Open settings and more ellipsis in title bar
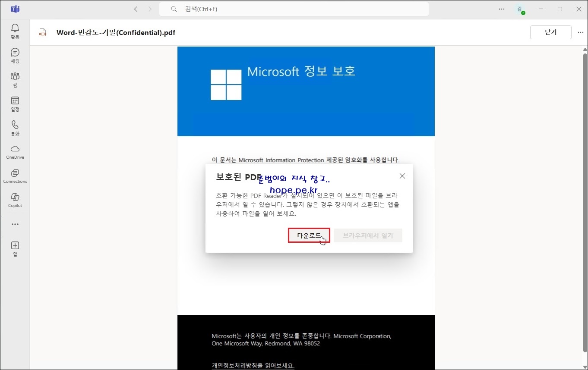 (502, 9)
